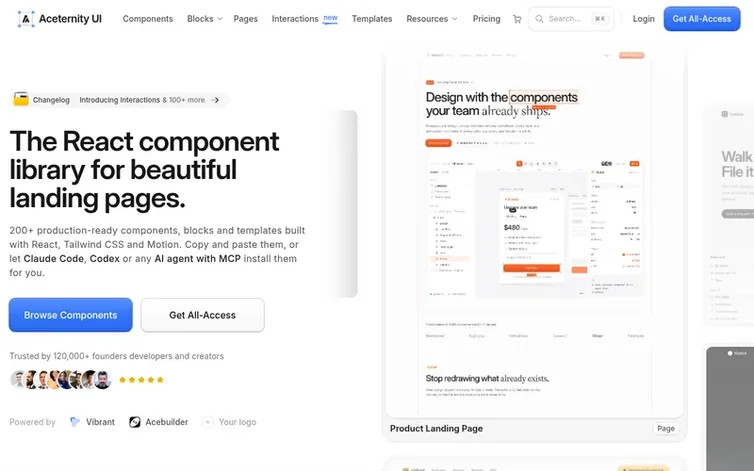Open Introducing Interactions & 100+ more link
The height and width of the screenshot is (471, 754).
[142, 100]
